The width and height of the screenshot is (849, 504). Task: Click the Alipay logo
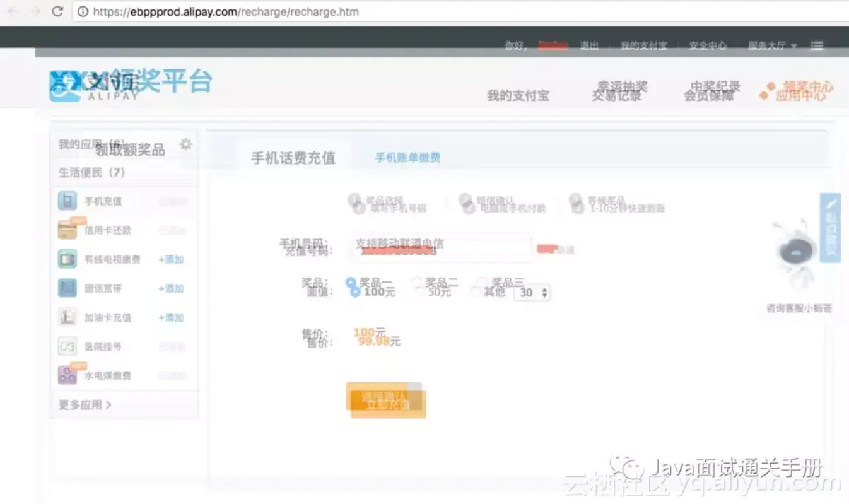click(x=95, y=86)
